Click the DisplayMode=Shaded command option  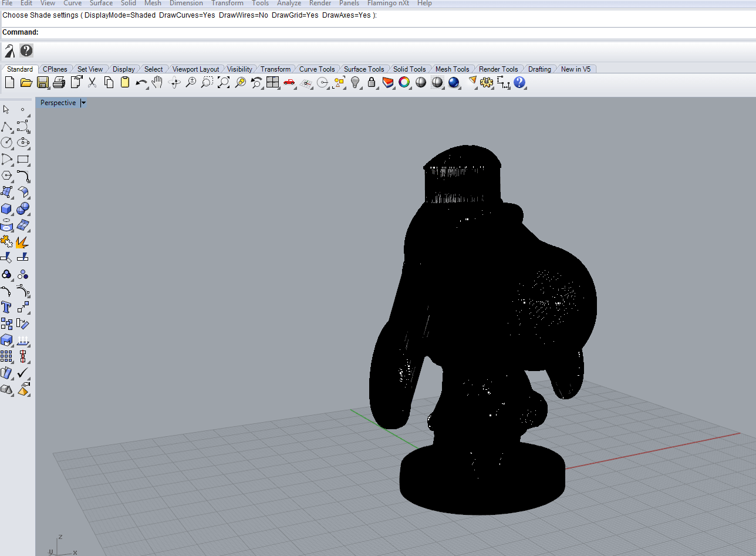tap(120, 15)
